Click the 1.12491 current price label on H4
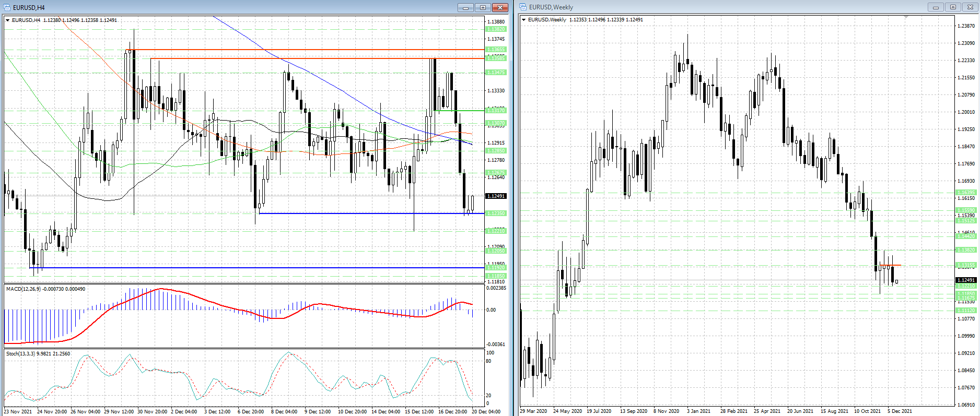 click(495, 196)
